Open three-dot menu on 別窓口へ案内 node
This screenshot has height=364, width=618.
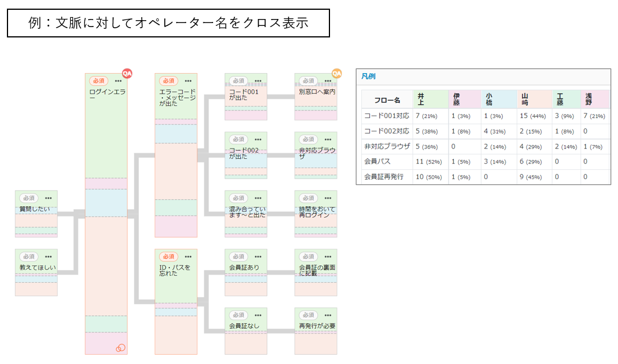(x=328, y=81)
